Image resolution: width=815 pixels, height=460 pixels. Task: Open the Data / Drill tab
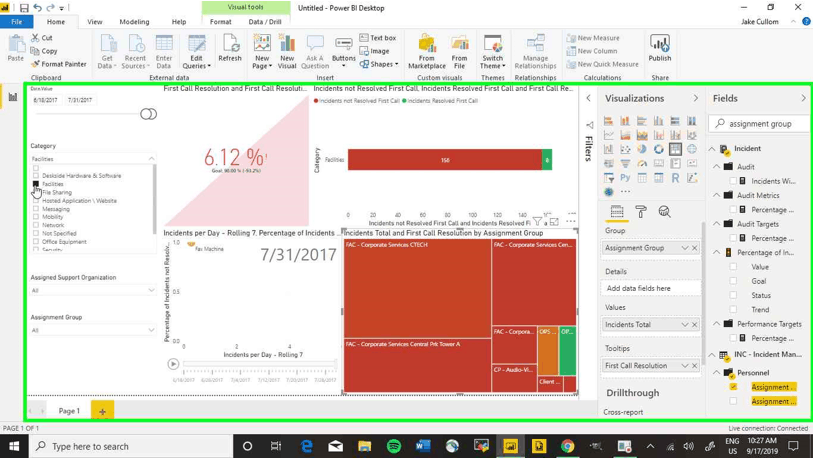[265, 22]
